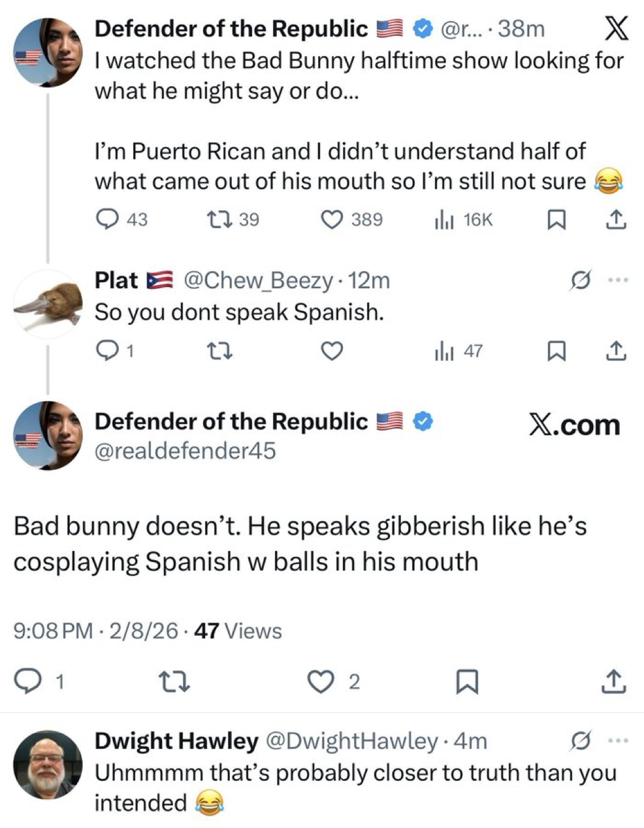Reply to the main "gibberish" post
Screen dimensions: 644x828
point(28,682)
